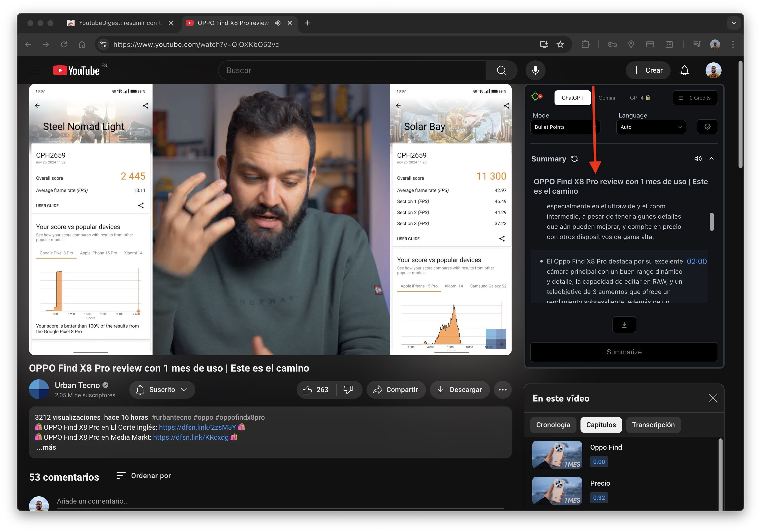Open the Language dropdown set to Auto

click(651, 127)
